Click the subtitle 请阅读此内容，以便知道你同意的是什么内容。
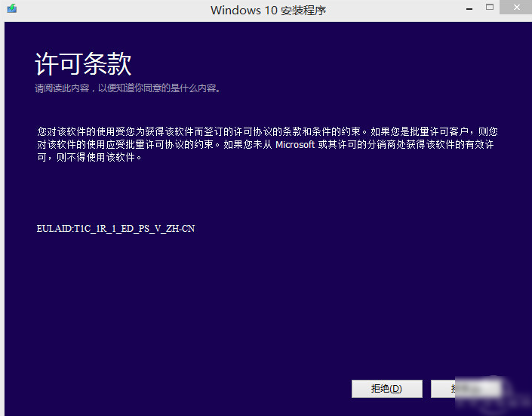 (128, 88)
